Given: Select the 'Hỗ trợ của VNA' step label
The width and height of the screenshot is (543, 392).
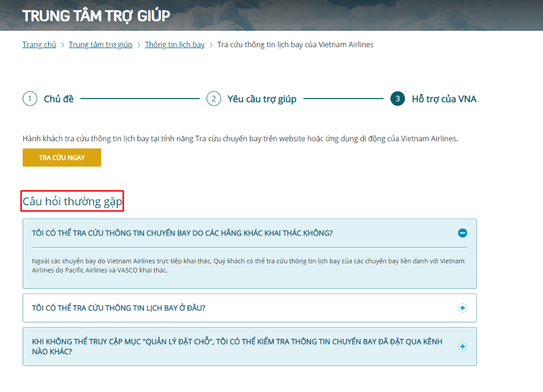Looking at the screenshot, I should [x=444, y=99].
